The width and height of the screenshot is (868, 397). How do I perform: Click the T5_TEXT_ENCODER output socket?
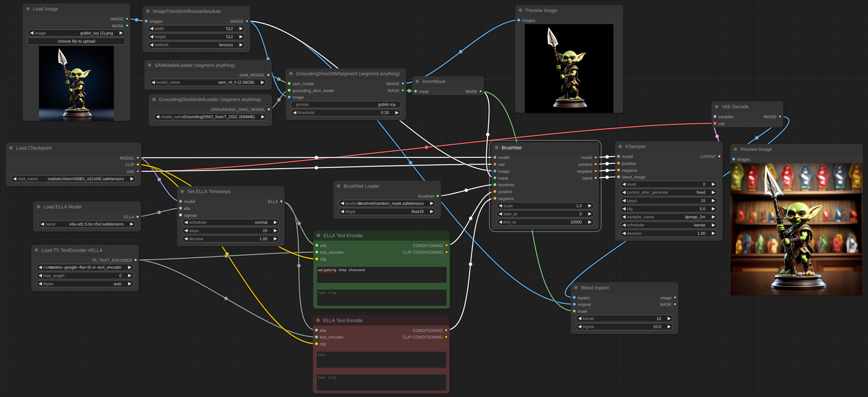135,260
